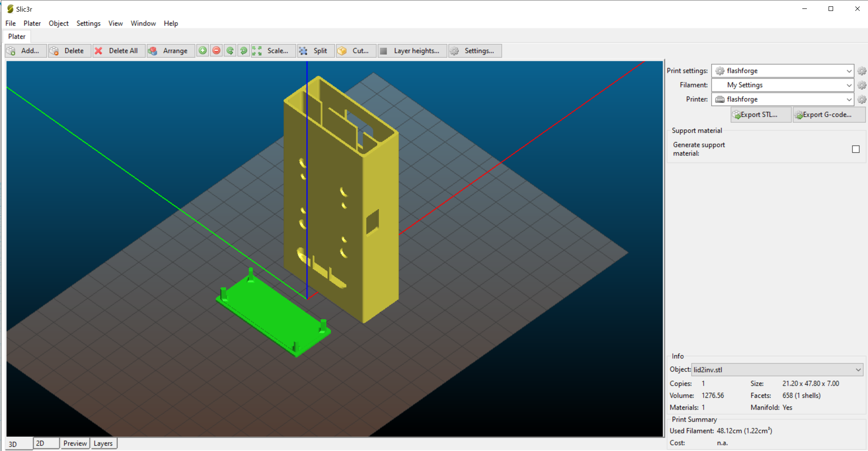Click the size value 21.20 x 47.80 x 7.00
The image size is (868, 451).
810,384
